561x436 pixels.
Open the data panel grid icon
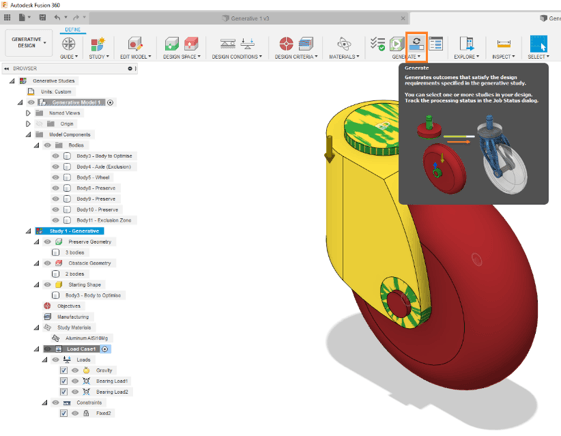click(x=7, y=17)
